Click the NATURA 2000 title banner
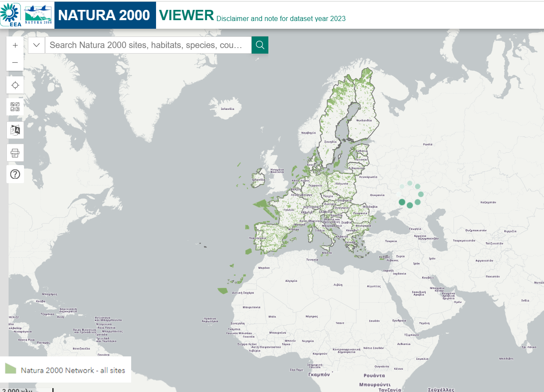Screen dimensions: 544x392 coord(105,15)
